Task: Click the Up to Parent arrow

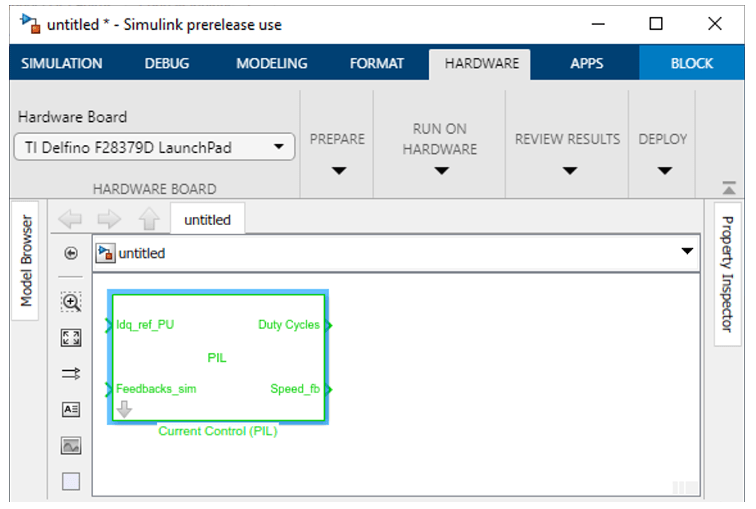Action: pyautogui.click(x=148, y=219)
